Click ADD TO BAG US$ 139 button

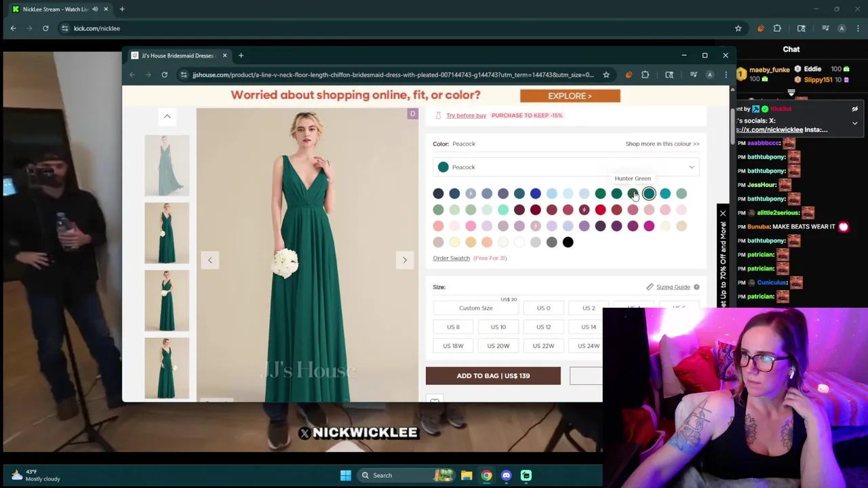coord(493,375)
